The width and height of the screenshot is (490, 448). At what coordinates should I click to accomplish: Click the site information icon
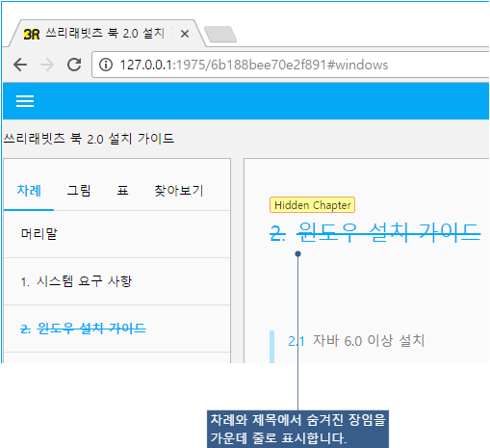(106, 65)
